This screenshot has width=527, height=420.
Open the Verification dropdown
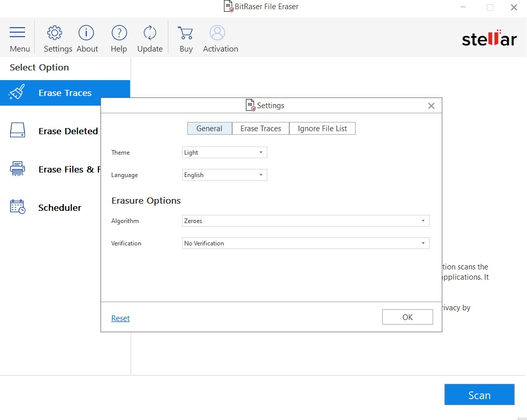coord(306,243)
